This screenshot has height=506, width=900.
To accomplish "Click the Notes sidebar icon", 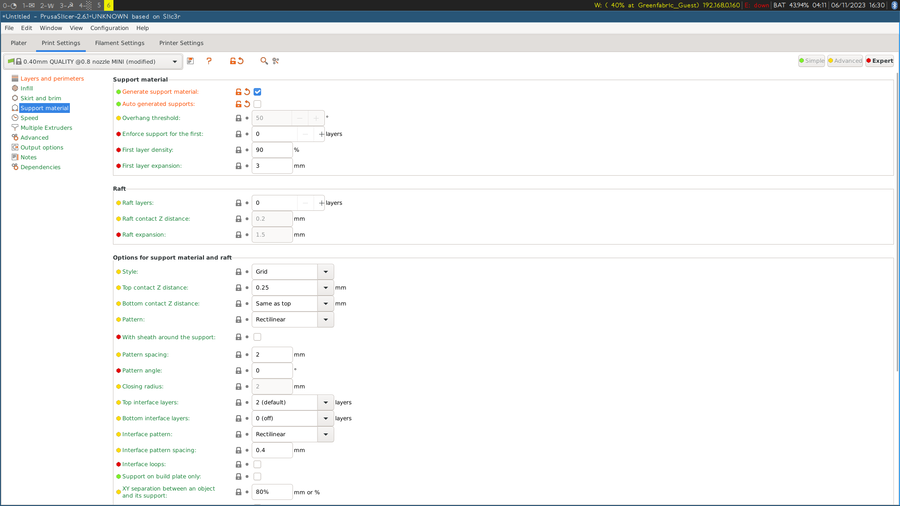I will [15, 157].
